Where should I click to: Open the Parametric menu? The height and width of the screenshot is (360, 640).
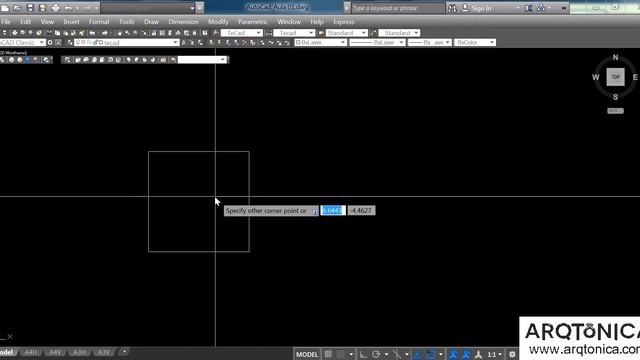click(253, 22)
